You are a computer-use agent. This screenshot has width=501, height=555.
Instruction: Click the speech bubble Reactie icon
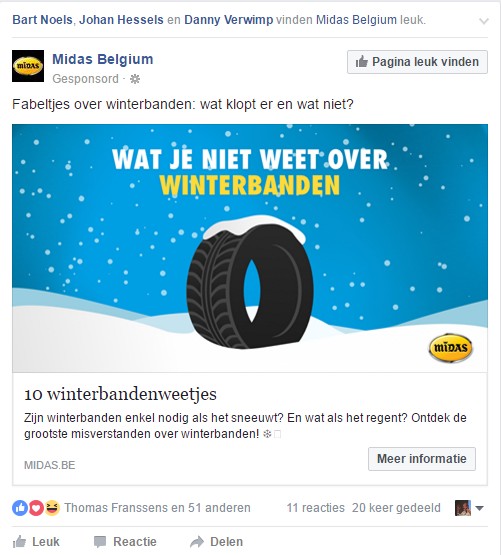100,542
